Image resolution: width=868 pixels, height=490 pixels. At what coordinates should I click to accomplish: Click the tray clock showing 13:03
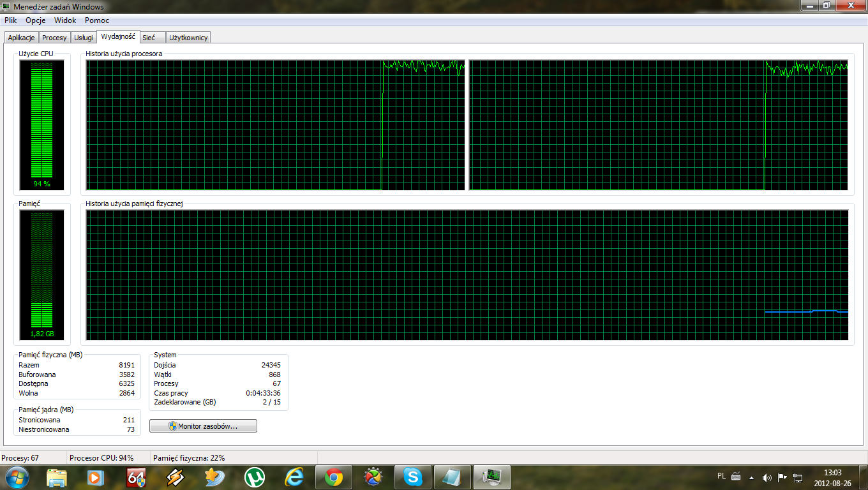(833, 477)
